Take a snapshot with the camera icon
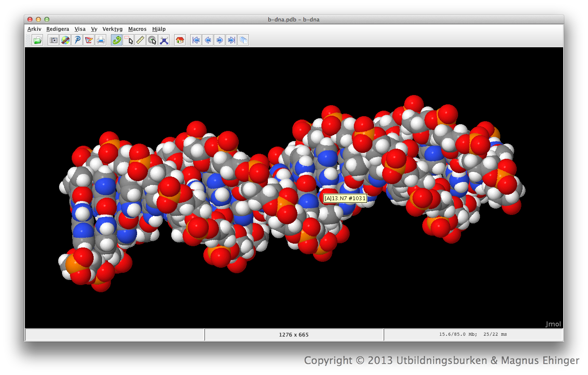This screenshot has height=375, width=588. (x=53, y=40)
